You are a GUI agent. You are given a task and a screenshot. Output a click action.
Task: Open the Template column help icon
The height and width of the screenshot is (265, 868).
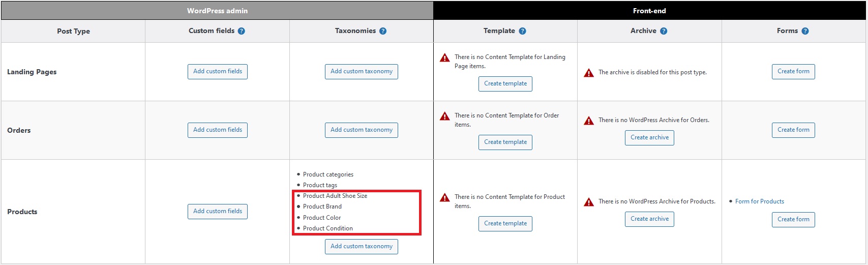pos(522,31)
